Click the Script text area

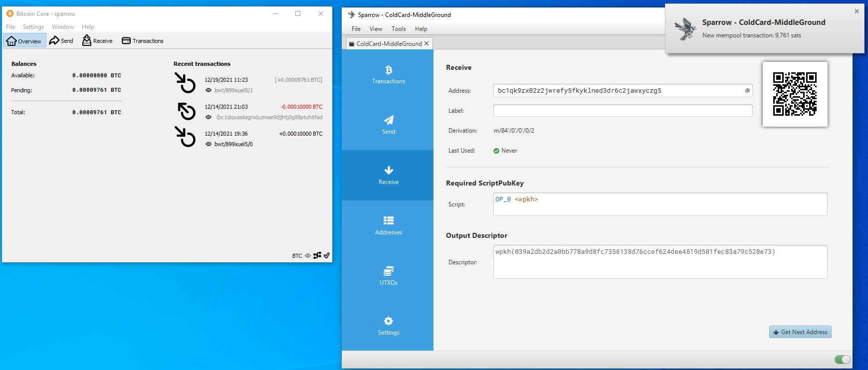[x=660, y=204]
